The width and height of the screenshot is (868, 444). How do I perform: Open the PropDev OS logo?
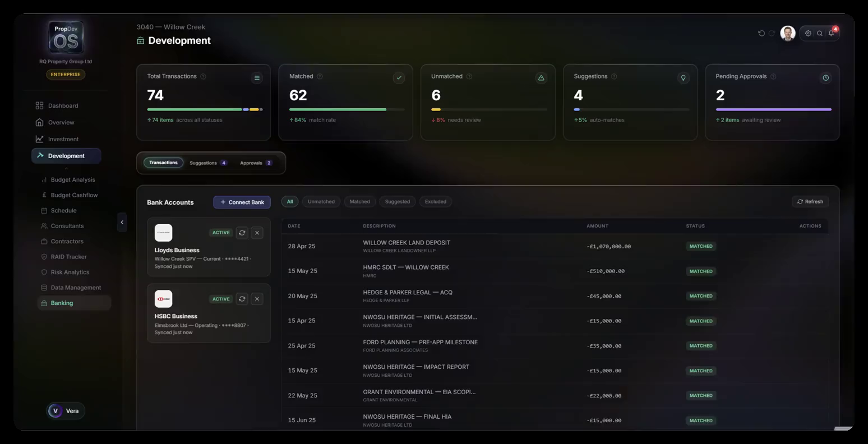(x=66, y=38)
